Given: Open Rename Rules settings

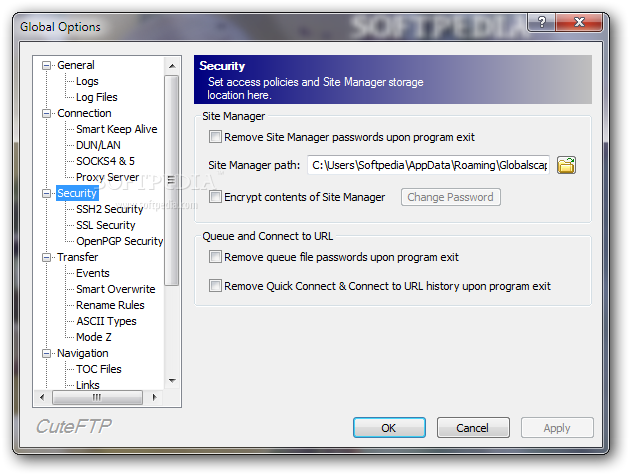Looking at the screenshot, I should point(110,305).
